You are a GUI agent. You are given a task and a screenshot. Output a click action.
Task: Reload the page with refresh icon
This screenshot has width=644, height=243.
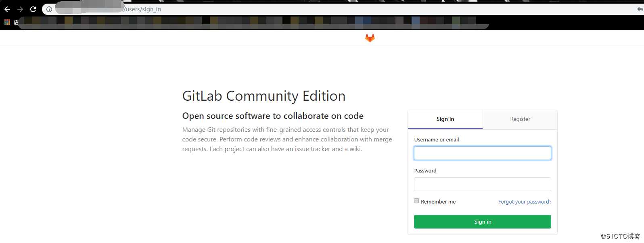33,9
